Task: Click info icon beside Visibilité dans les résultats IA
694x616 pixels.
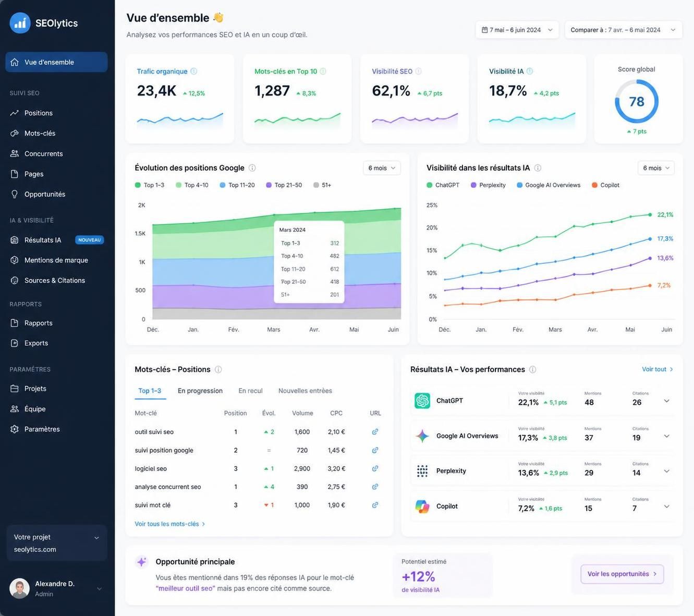Action: click(538, 168)
